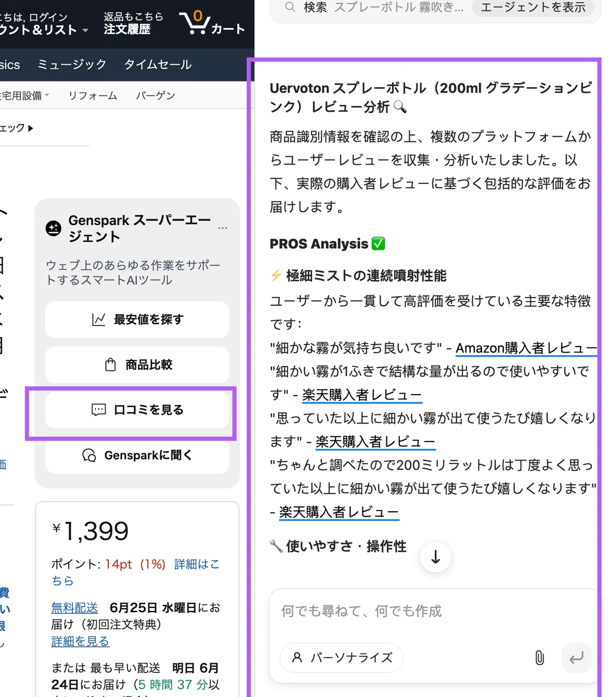Open the Genspark panel ellipsis menu
The width and height of the screenshot is (616, 697).
pos(222,228)
